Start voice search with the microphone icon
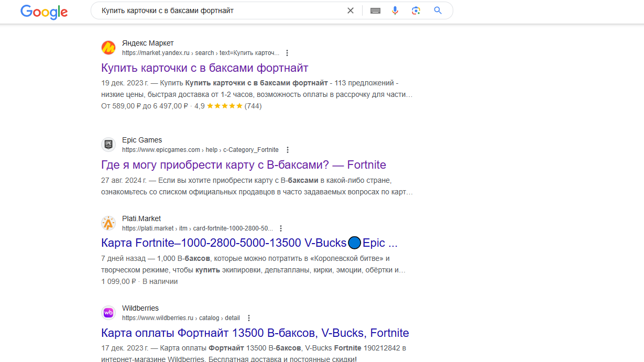 396,10
